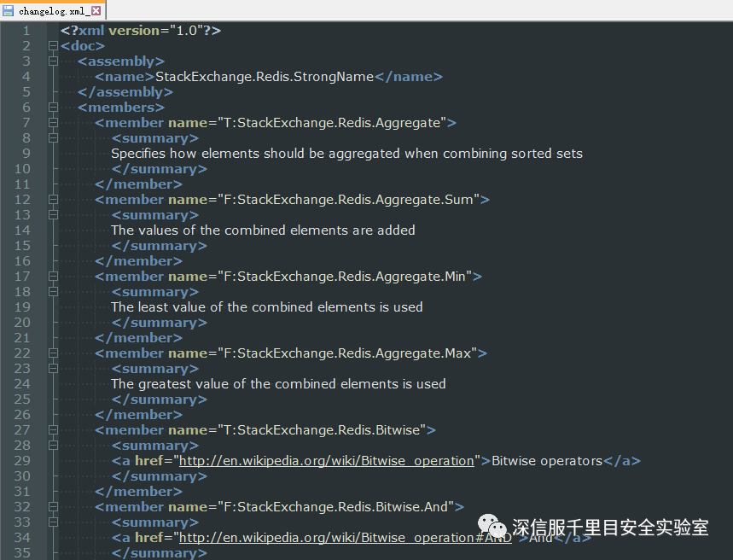Viewport: 733px width, 560px height.
Task: Close the changelog.xml tab
Action: (x=96, y=11)
